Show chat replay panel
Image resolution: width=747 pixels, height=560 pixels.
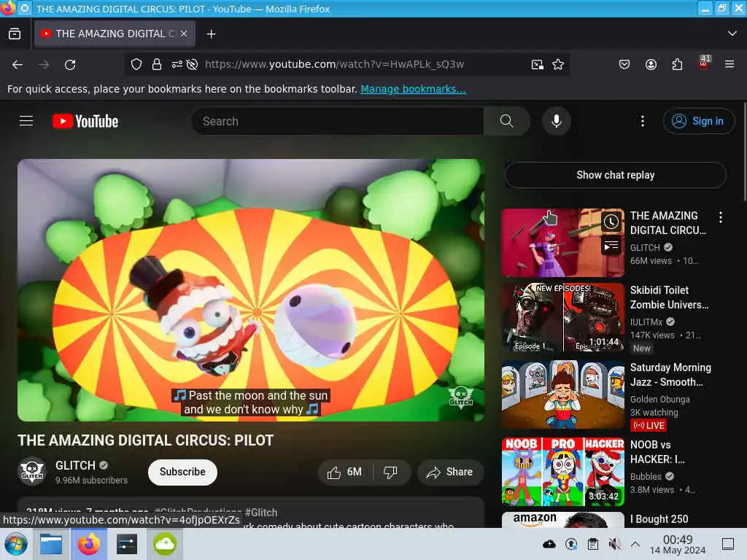[x=615, y=175]
